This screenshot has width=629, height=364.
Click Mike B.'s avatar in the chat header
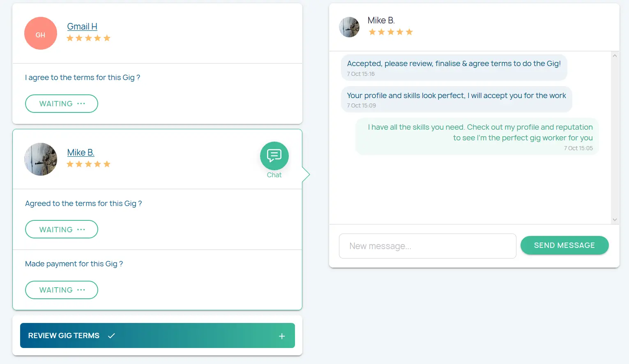pyautogui.click(x=349, y=27)
